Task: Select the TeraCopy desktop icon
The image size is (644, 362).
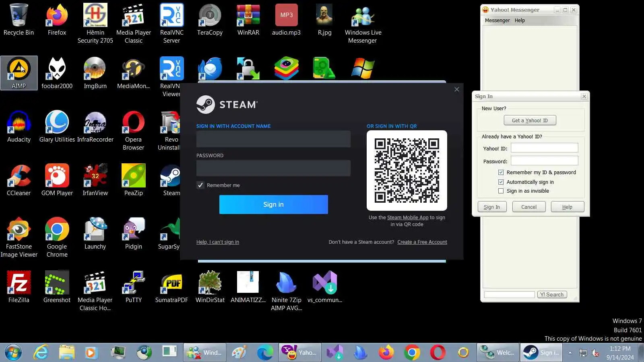Action: (x=210, y=20)
